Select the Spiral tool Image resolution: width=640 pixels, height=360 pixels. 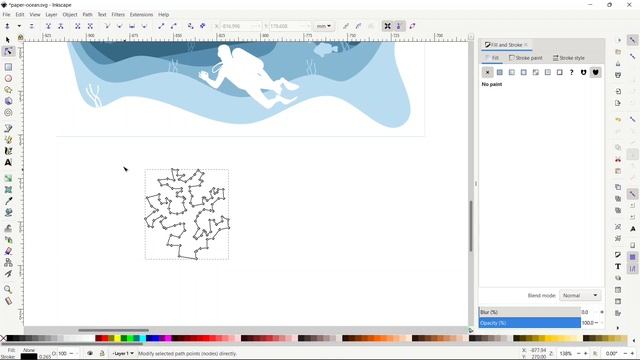(x=8, y=113)
